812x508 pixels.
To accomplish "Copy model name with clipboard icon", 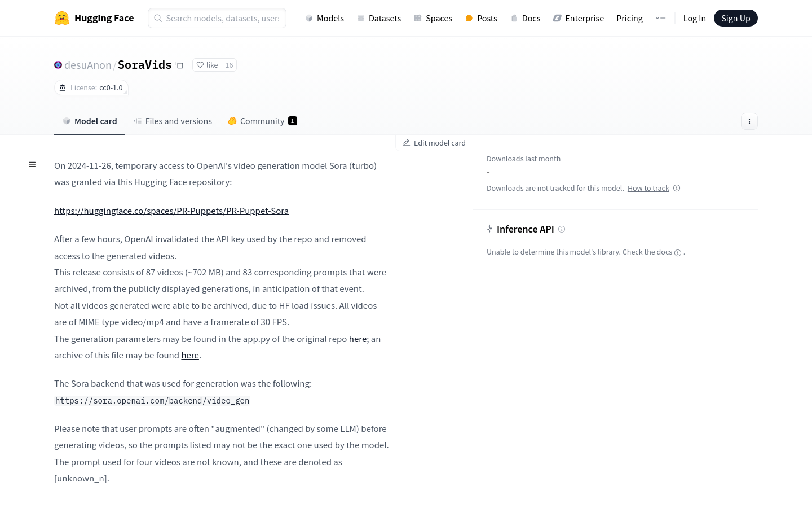I will [x=179, y=65].
